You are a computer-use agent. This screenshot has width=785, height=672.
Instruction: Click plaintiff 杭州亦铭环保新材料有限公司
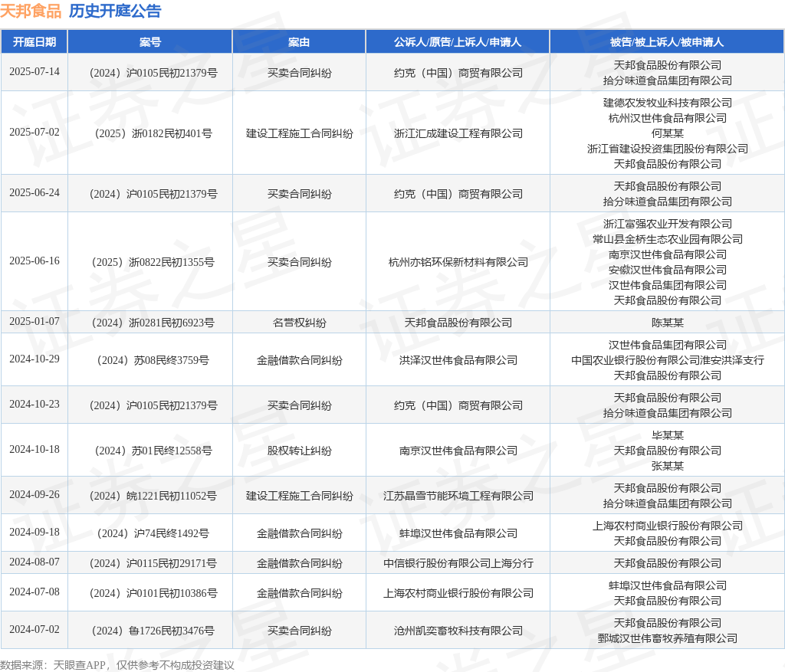pos(458,262)
